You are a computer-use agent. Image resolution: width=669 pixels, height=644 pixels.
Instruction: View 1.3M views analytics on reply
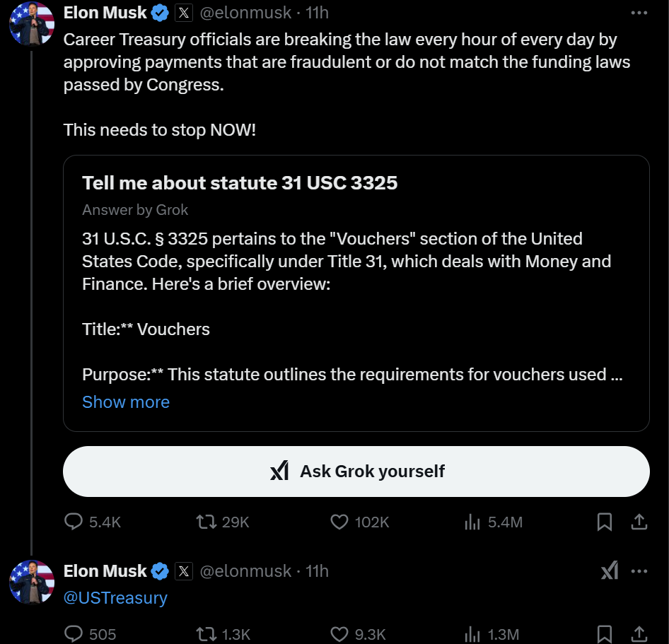(472, 634)
